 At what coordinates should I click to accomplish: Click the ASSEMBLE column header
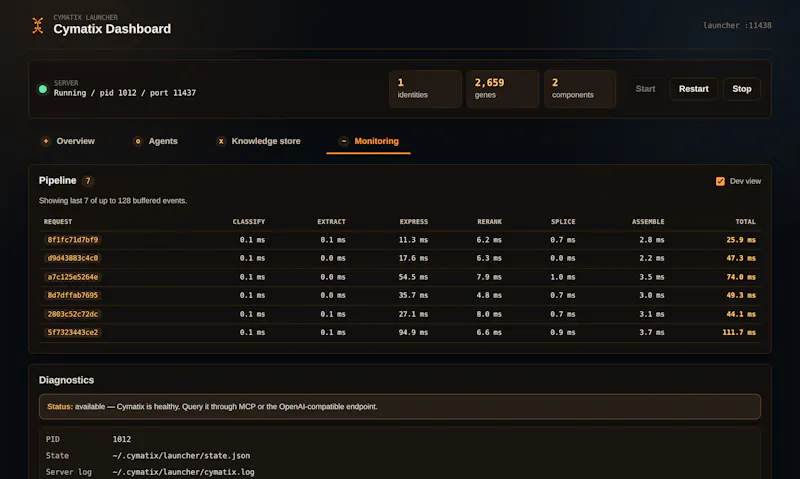[648, 221]
